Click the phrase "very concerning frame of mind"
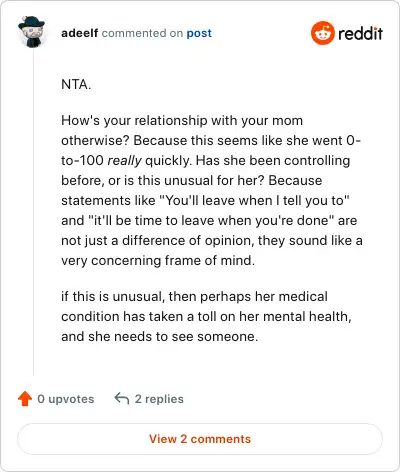This screenshot has height=472, width=400. (156, 261)
